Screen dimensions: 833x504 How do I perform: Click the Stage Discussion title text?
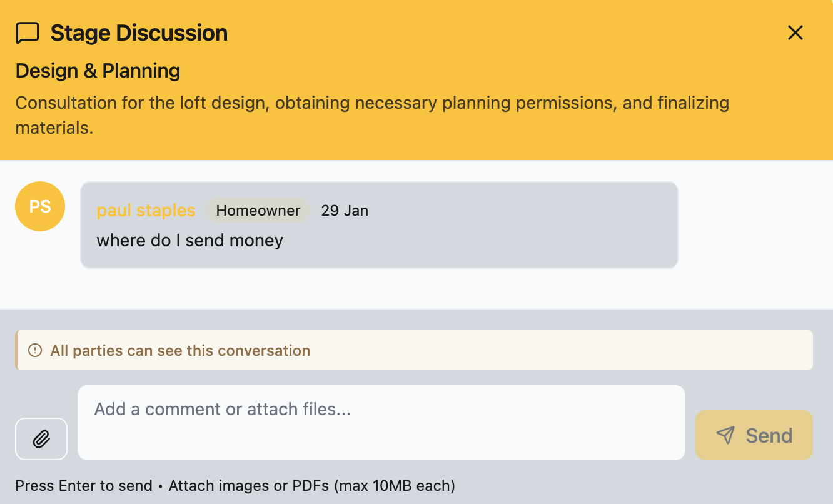pyautogui.click(x=139, y=33)
